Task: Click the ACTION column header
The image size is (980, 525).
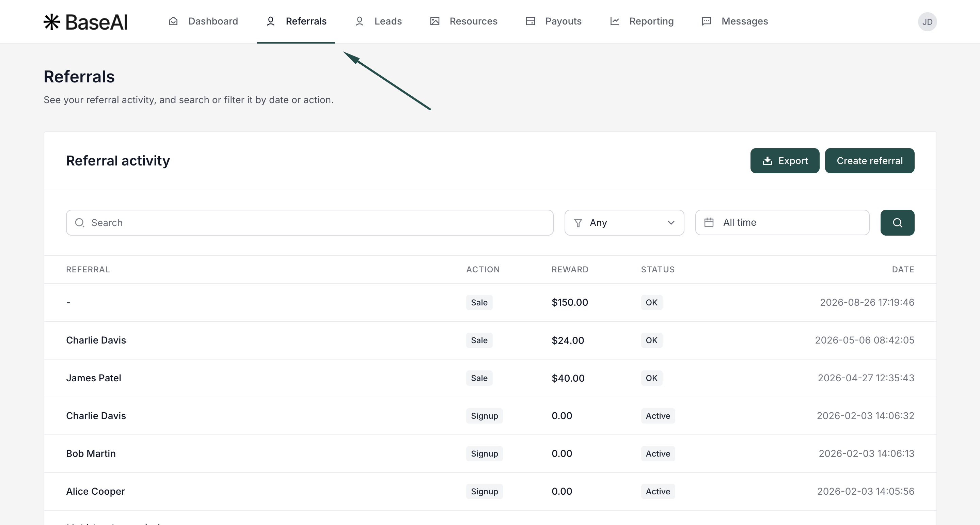Action: tap(483, 269)
